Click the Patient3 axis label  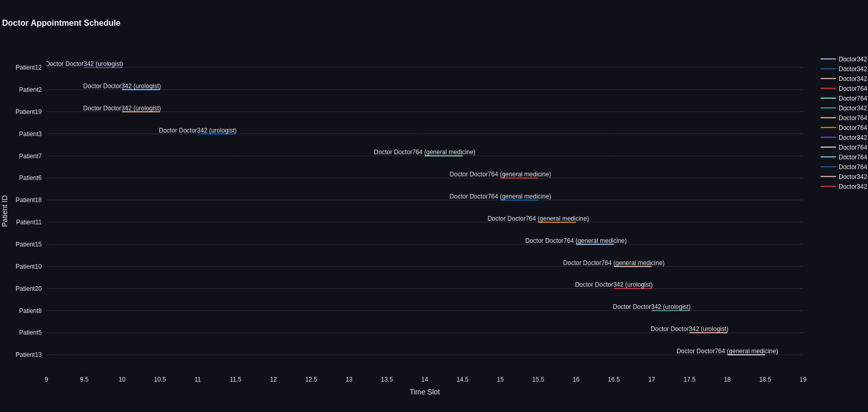click(30, 134)
